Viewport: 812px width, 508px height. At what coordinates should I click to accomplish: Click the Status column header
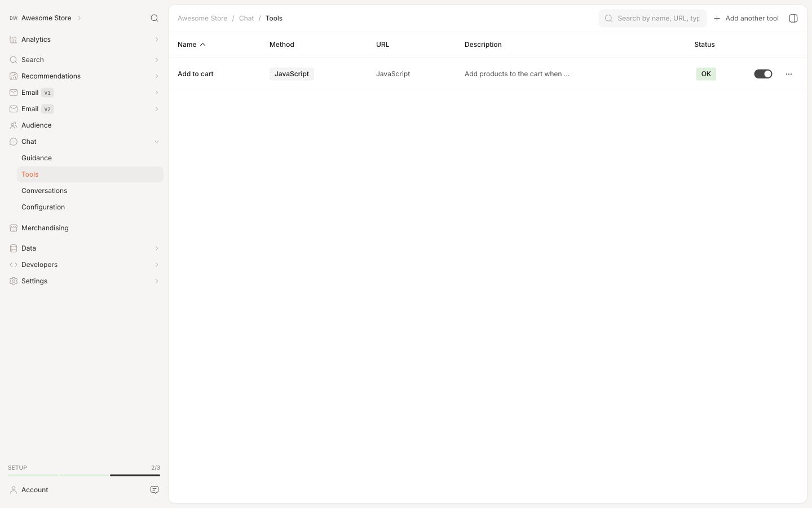(704, 45)
